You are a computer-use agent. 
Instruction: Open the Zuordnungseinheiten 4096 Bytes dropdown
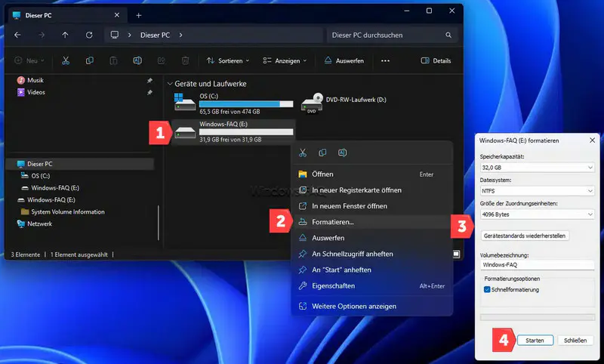click(538, 214)
